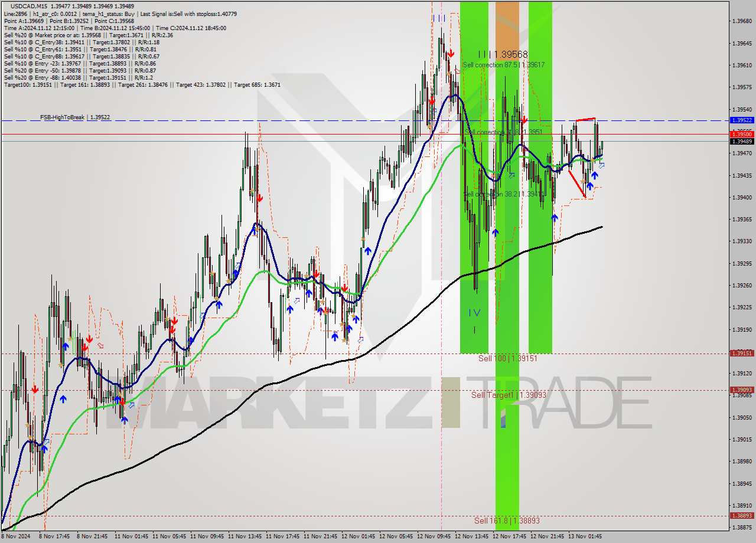Viewport: 756px width, 543px height.
Task: Select the '12 Nov 13:45' time label
Action: point(471,537)
